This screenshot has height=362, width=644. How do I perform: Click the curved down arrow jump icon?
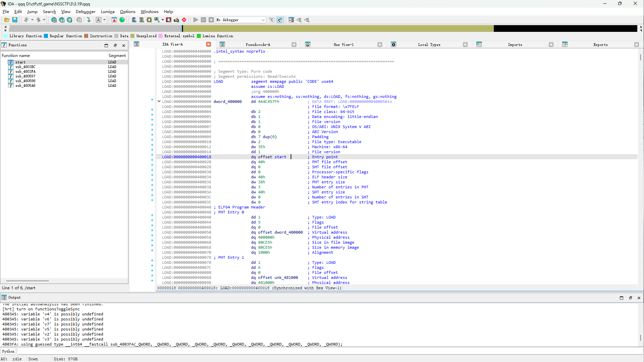[89, 20]
